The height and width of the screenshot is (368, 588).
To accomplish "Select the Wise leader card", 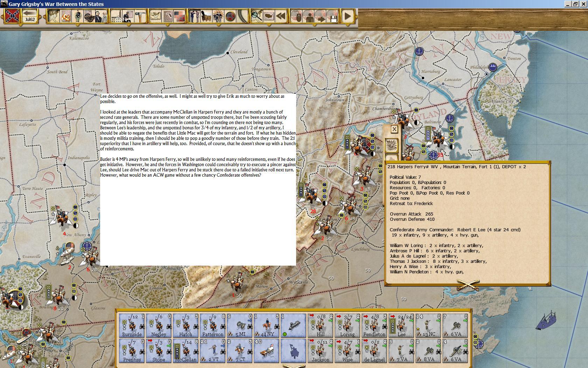I will coord(347,350).
